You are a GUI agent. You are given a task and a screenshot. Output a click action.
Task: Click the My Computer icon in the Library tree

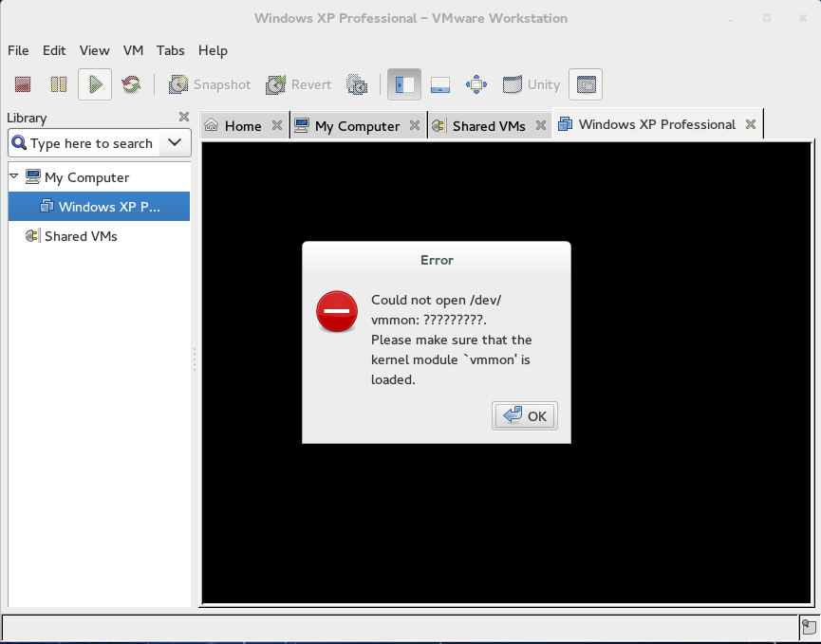[x=33, y=176]
